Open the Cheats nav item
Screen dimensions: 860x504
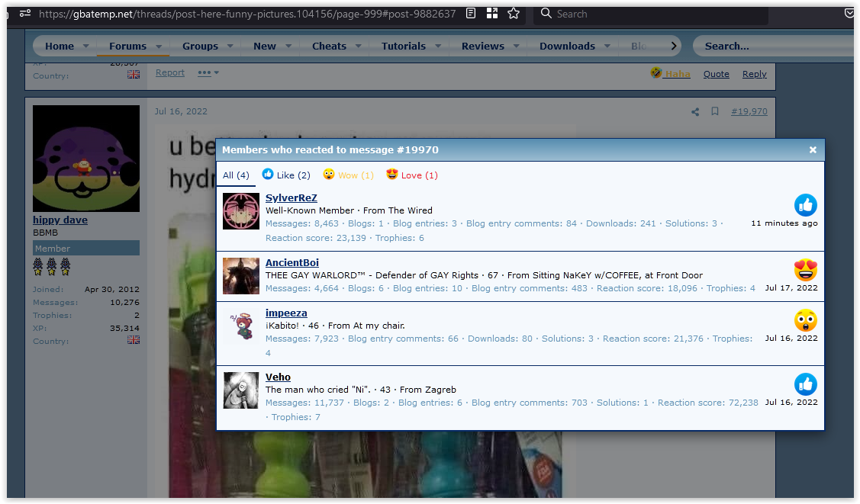tap(329, 46)
